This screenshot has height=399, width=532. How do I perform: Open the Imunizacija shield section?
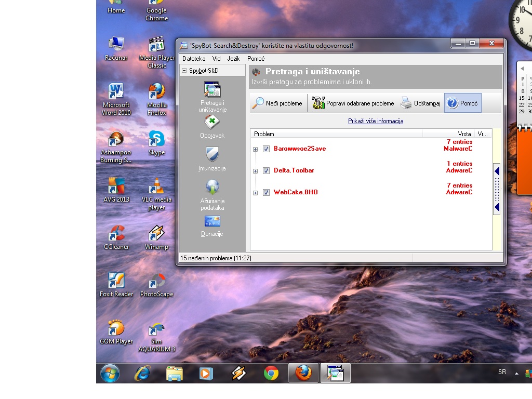(x=212, y=159)
